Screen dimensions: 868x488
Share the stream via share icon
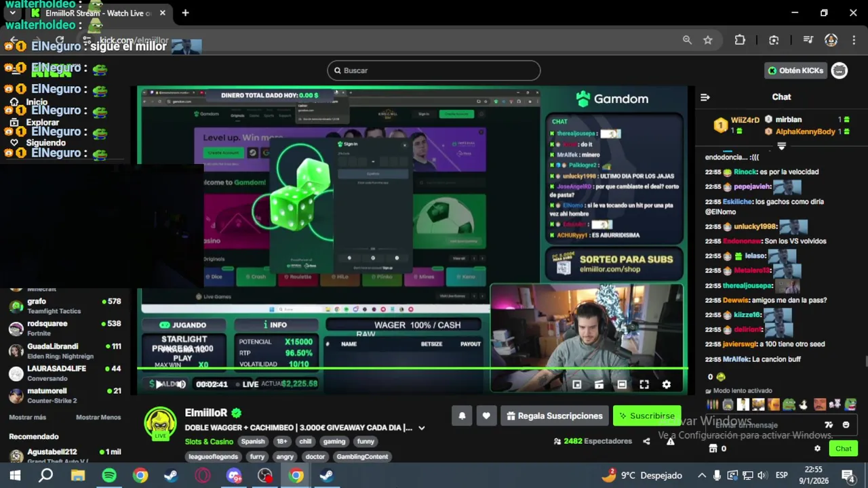pyautogui.click(x=646, y=441)
